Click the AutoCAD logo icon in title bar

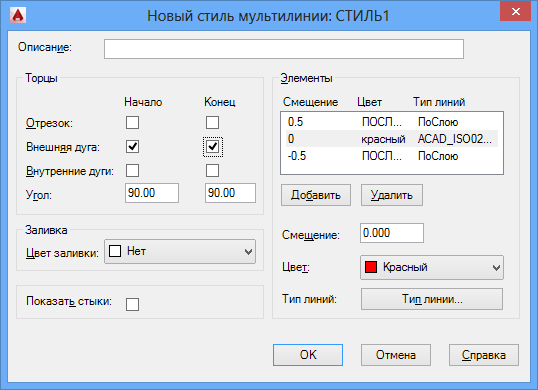point(18,15)
